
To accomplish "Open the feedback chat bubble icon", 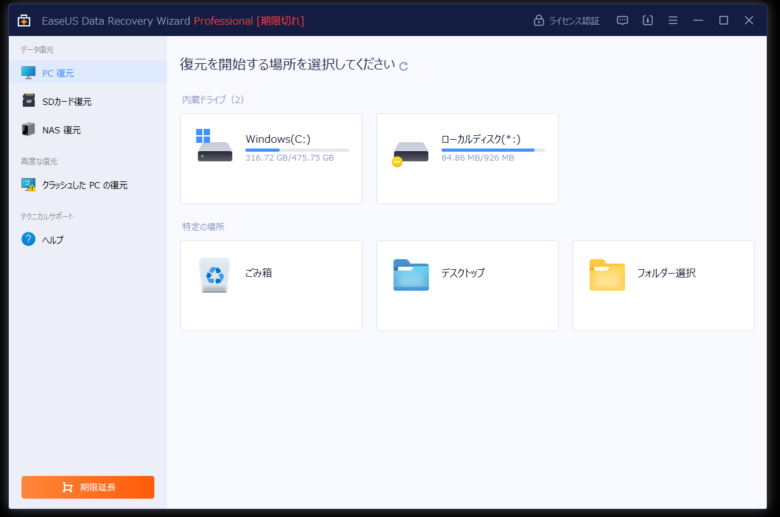I will click(x=622, y=20).
